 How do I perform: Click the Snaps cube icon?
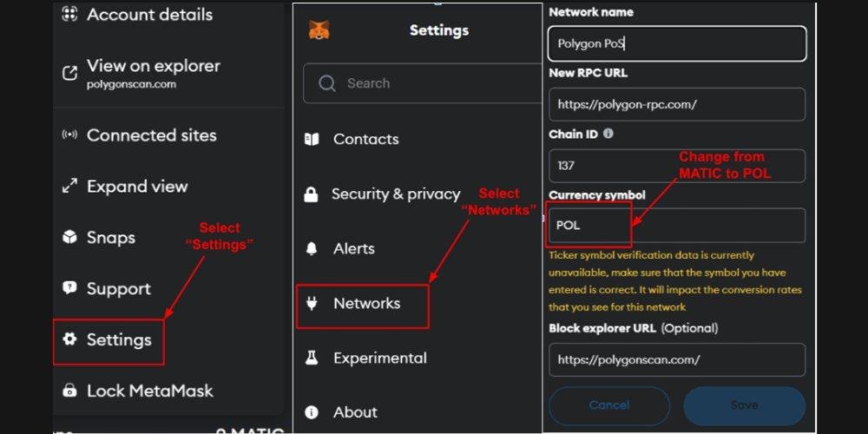pyautogui.click(x=69, y=237)
